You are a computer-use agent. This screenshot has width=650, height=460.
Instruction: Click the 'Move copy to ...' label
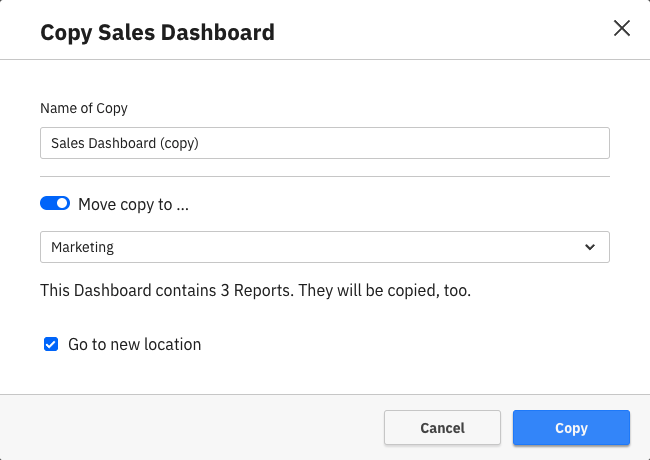(133, 204)
